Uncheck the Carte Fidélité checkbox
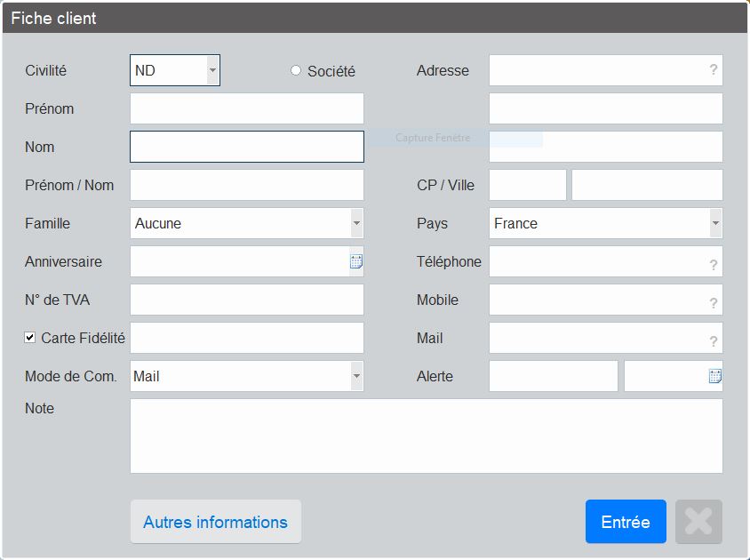This screenshot has height=560, width=750. [30, 338]
